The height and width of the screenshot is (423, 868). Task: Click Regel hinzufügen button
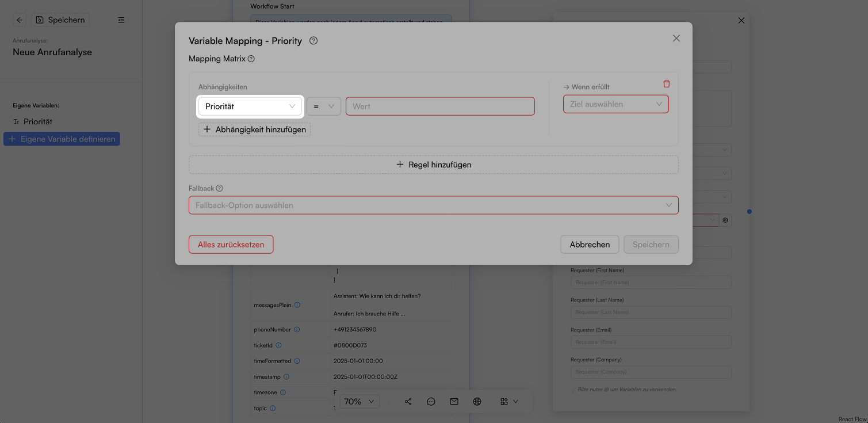434,165
